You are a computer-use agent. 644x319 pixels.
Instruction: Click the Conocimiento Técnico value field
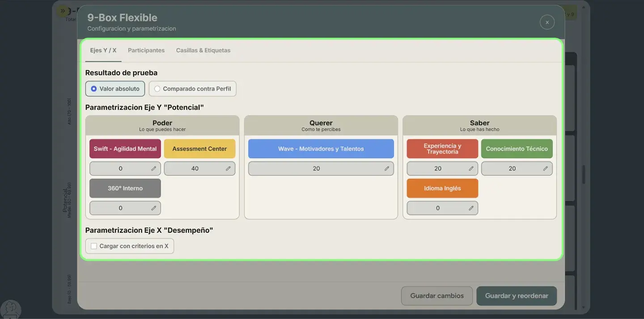(x=517, y=169)
